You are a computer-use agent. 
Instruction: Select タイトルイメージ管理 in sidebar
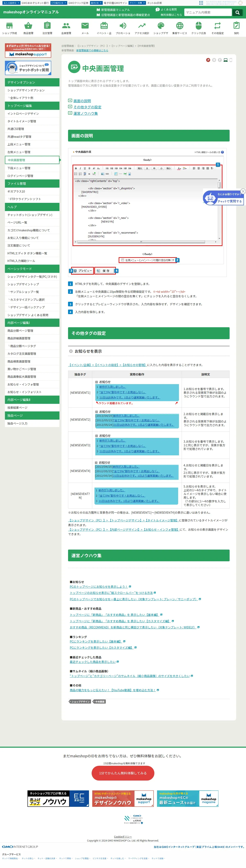[32, 121]
